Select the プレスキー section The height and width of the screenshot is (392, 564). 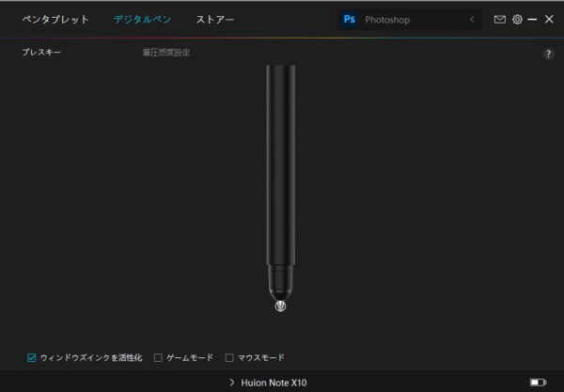coord(42,53)
